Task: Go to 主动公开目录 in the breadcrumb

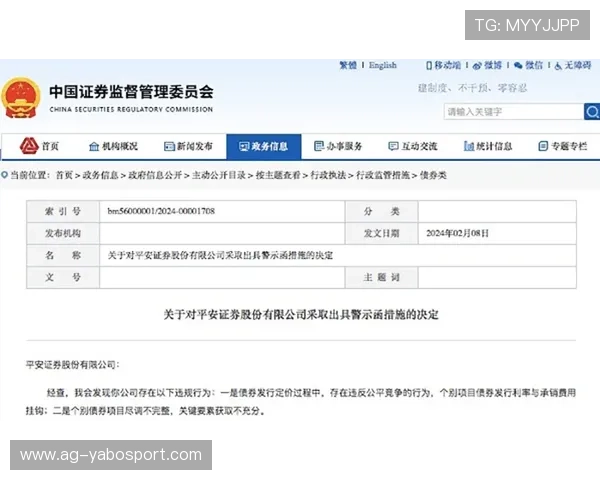Action: [219, 175]
